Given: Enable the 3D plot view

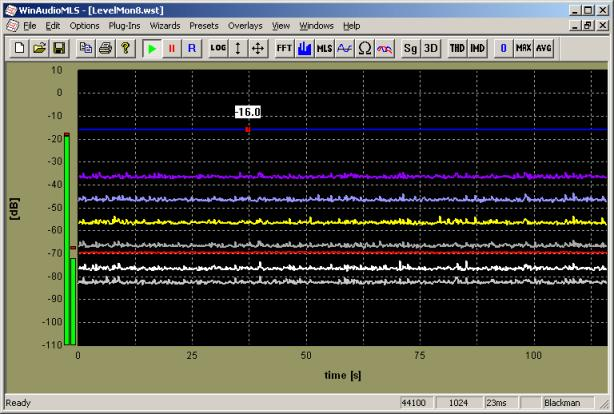Looking at the screenshot, I should pos(431,48).
